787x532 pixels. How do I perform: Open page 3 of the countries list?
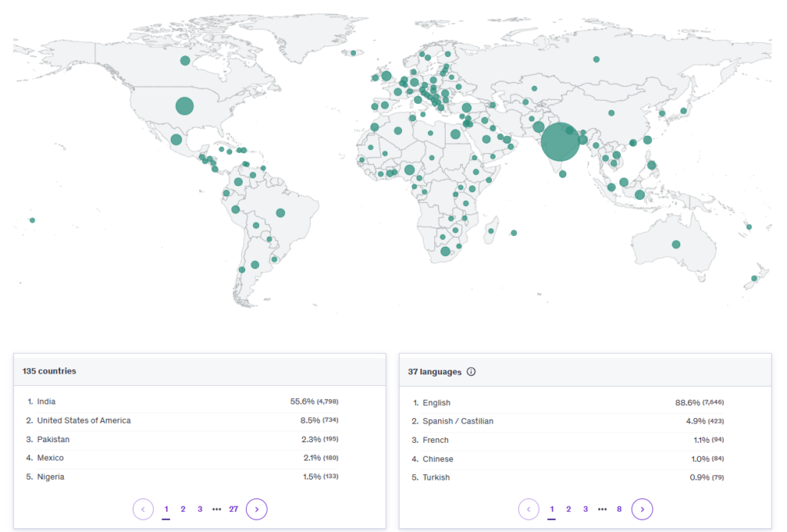pyautogui.click(x=200, y=509)
